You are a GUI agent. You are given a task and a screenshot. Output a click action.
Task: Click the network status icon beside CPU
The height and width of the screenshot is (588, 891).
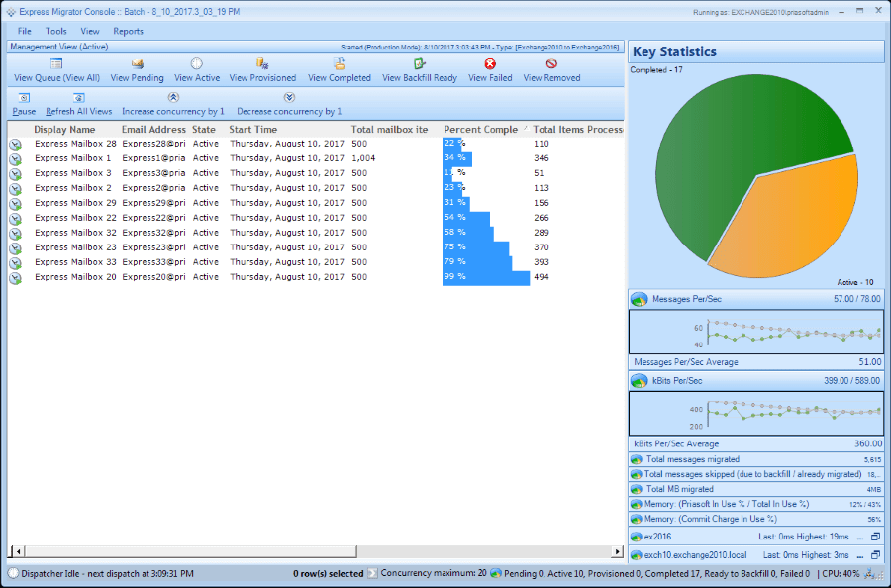pyautogui.click(x=870, y=574)
